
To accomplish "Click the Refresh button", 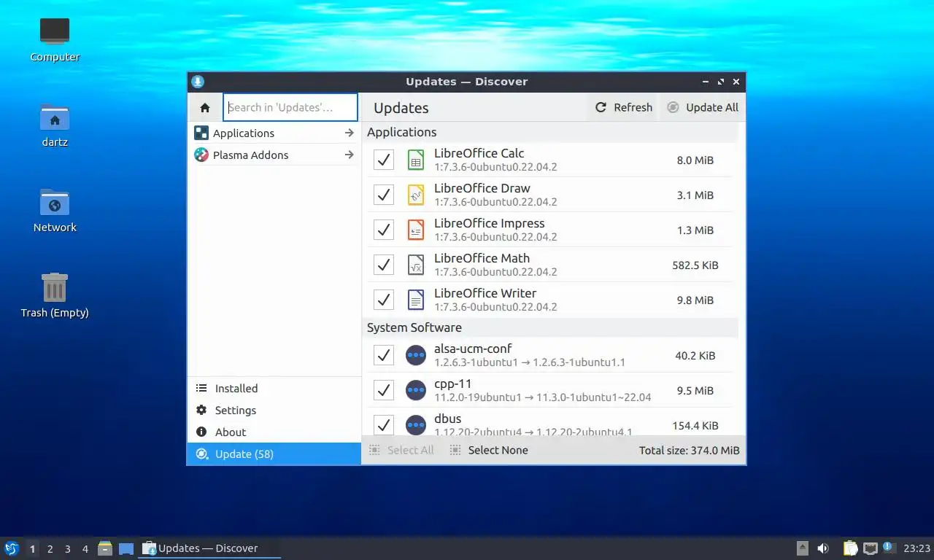I will click(623, 107).
